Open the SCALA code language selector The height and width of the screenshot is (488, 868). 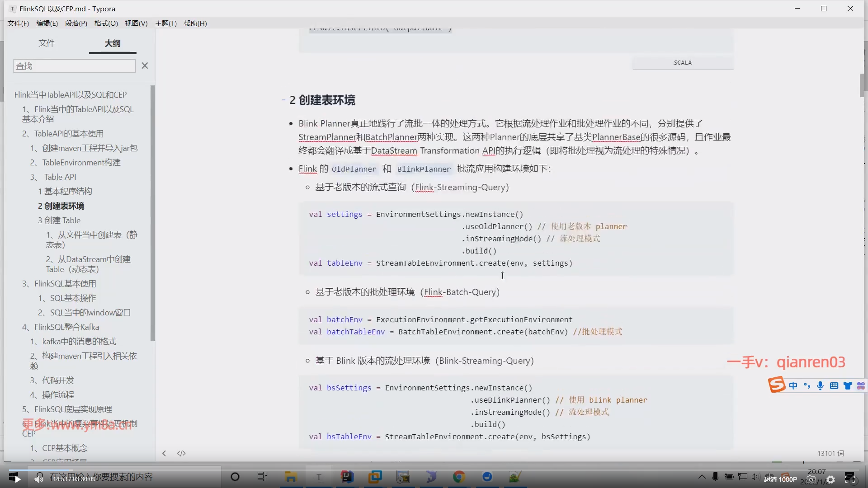(683, 63)
